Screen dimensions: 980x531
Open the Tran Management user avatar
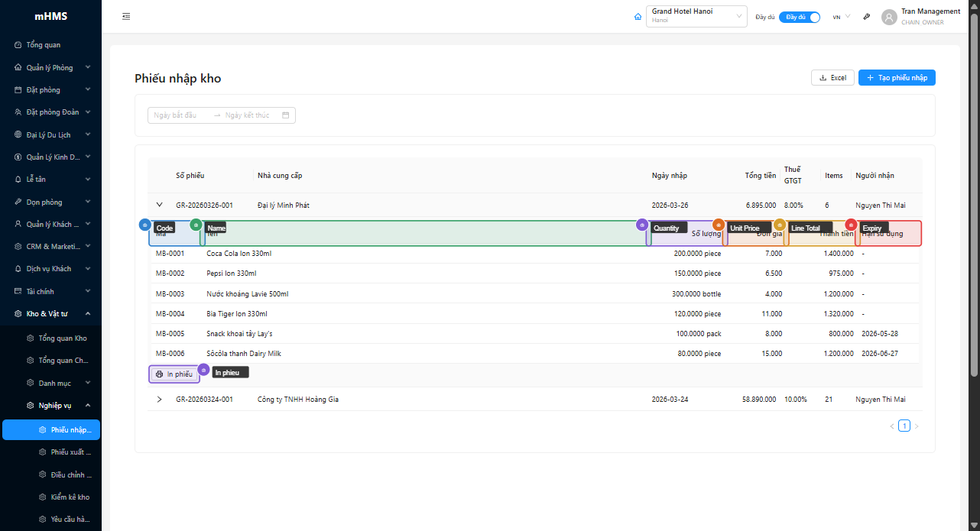point(888,17)
